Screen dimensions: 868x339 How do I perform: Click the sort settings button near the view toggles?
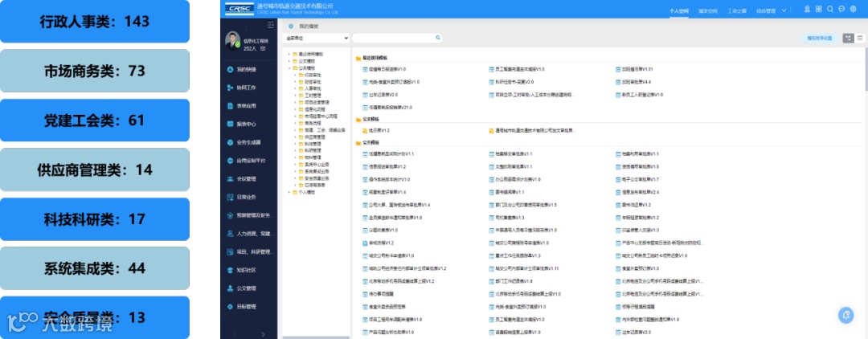click(x=819, y=39)
